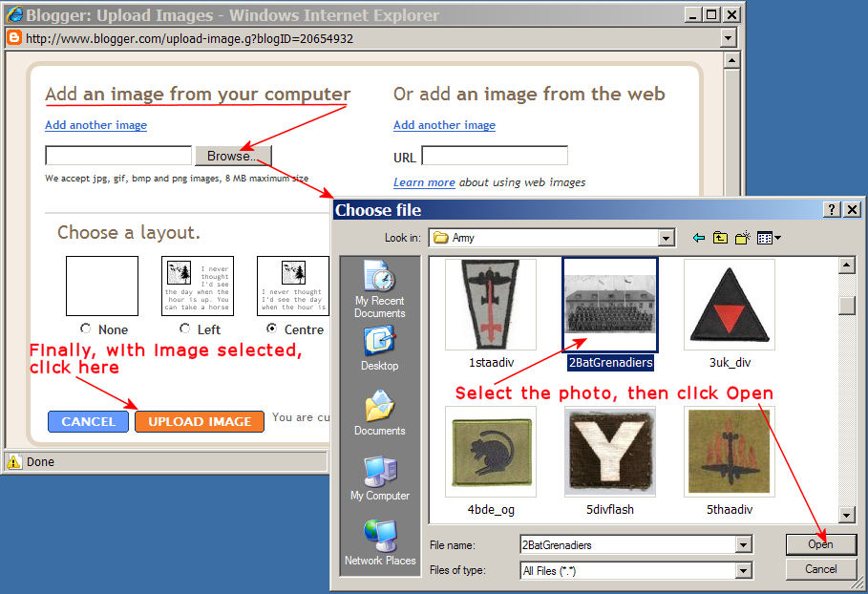Click Cancel in Choose file dialog
Screen dimensions: 868x594
pyautogui.click(x=821, y=569)
